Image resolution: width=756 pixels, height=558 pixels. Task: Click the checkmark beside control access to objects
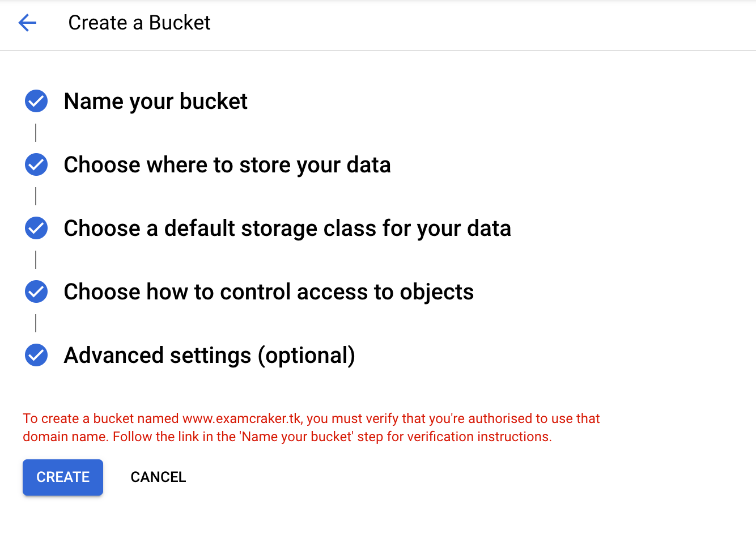[36, 292]
